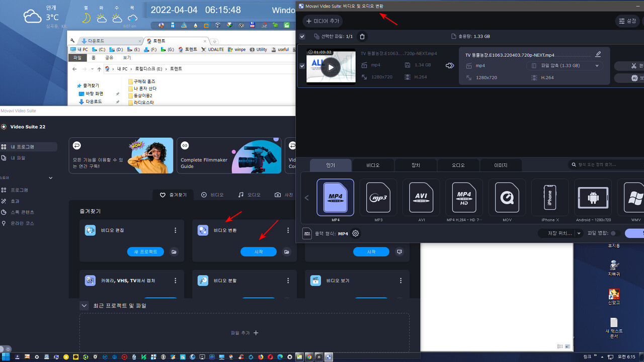Open the 이미지 format tab
The width and height of the screenshot is (644, 362).
click(x=501, y=165)
